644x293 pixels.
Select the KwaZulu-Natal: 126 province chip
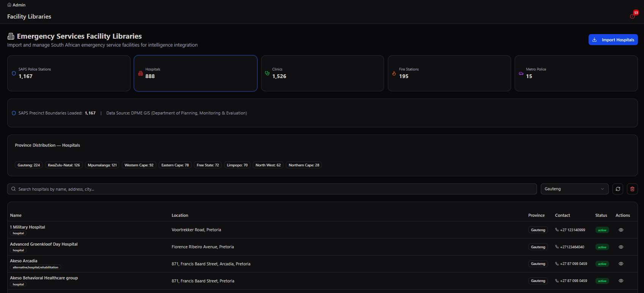point(64,165)
